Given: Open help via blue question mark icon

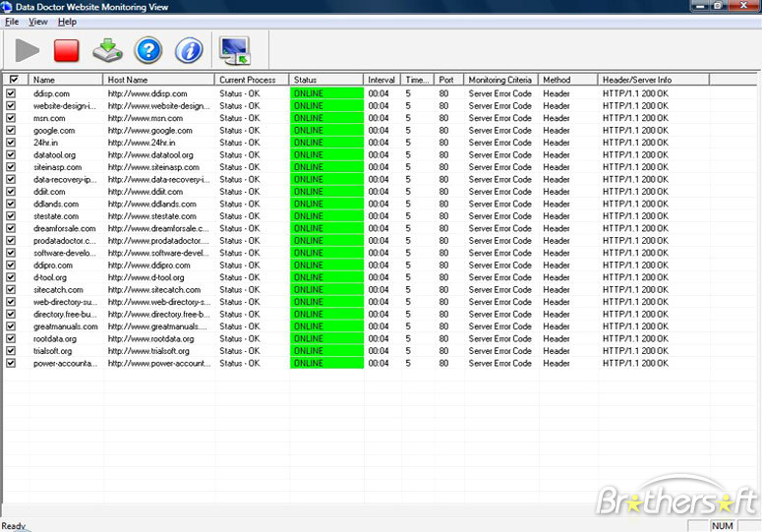Looking at the screenshot, I should 148,50.
